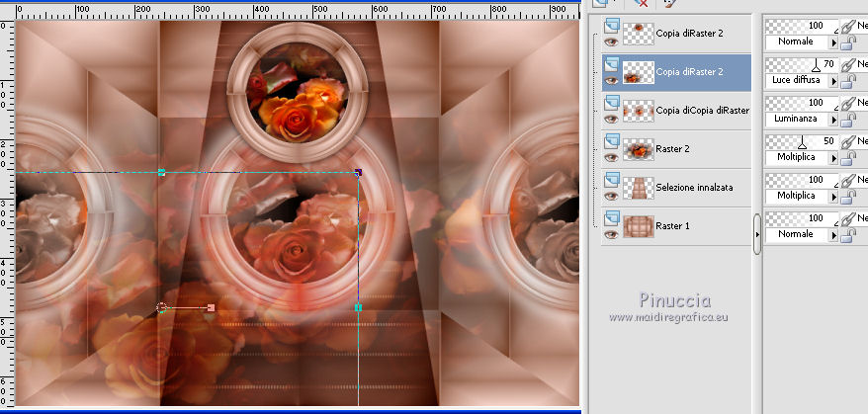Click link chain icon of topmost Copia diRaster 2

847,27
